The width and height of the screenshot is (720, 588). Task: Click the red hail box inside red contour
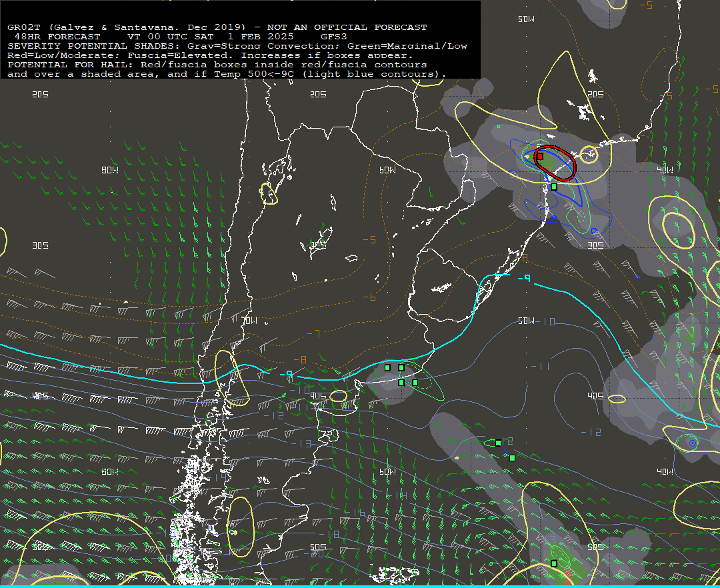point(540,157)
